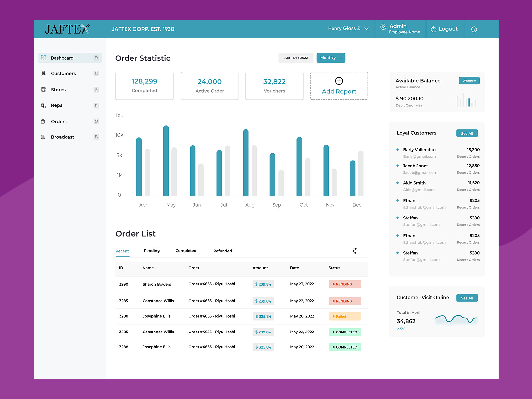This screenshot has height=399, width=532.
Task: Open the Dashboard section via its grid icon
Action: [x=43, y=58]
